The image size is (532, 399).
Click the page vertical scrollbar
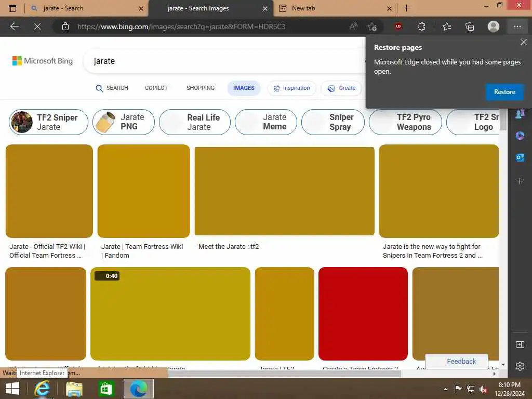click(x=503, y=120)
